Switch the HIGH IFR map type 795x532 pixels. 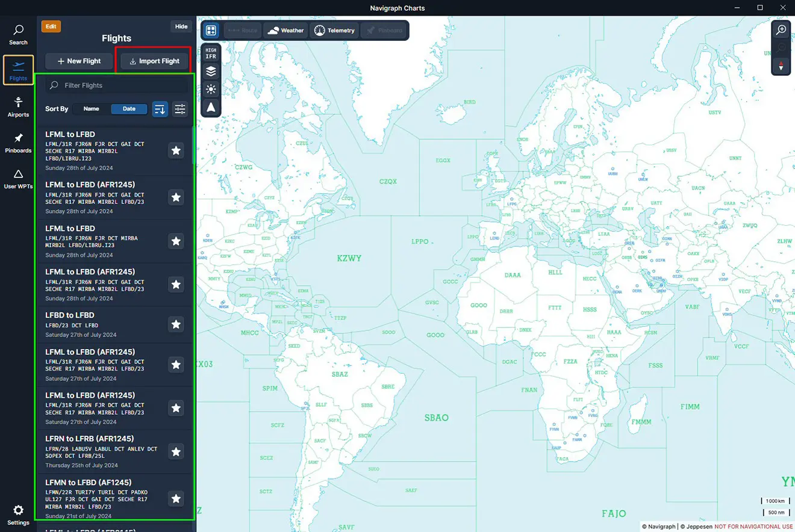coord(211,53)
